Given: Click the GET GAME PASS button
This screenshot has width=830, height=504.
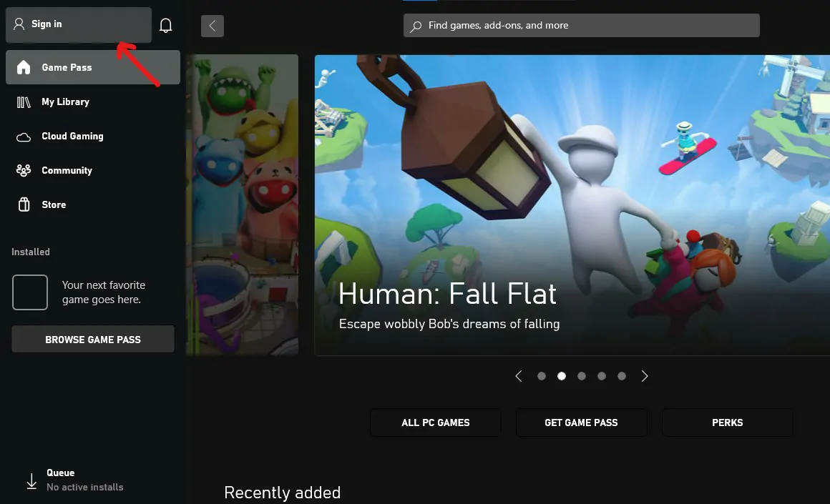Looking at the screenshot, I should (581, 423).
